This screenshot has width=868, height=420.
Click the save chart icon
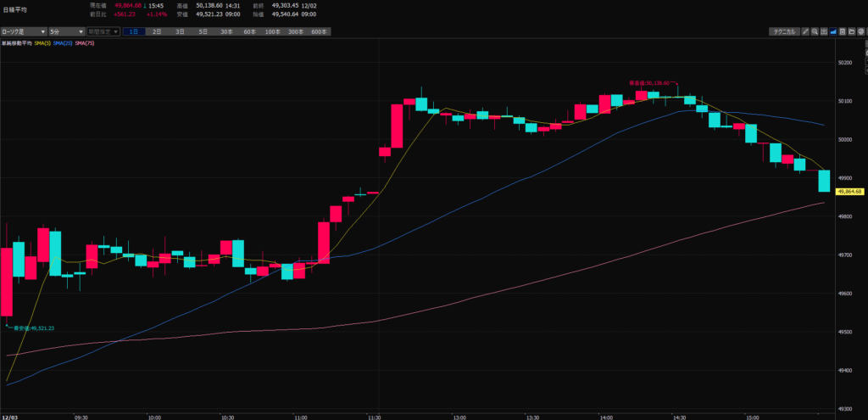tap(843, 31)
